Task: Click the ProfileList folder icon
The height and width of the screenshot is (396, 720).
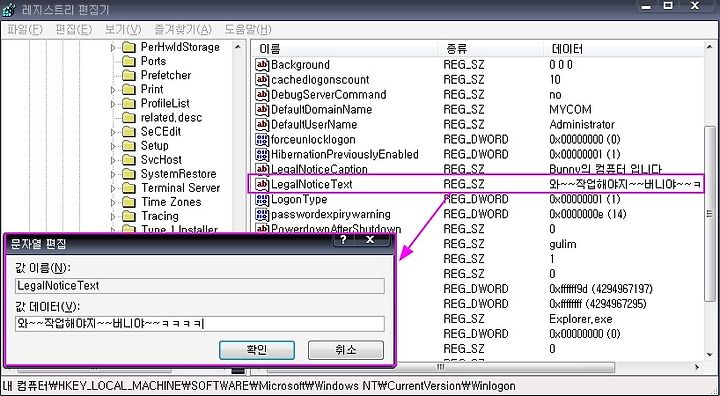Action: [129, 103]
